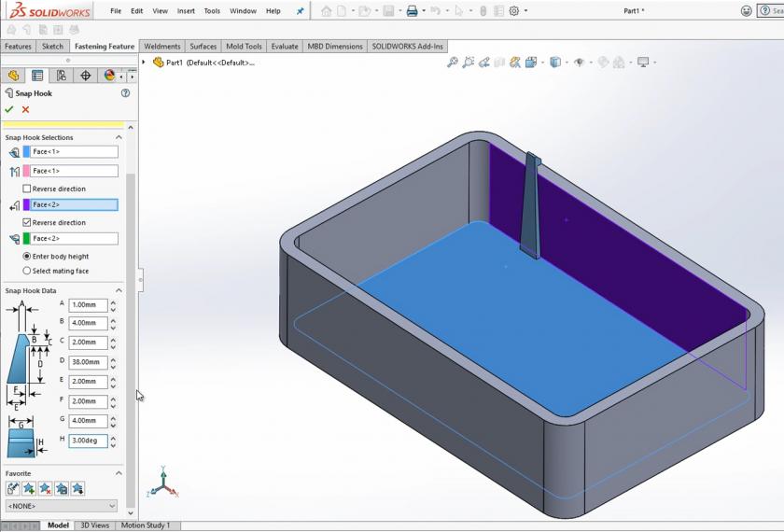
Task: Enable the first unchecked Reverse direction checkbox
Action: [27, 189]
